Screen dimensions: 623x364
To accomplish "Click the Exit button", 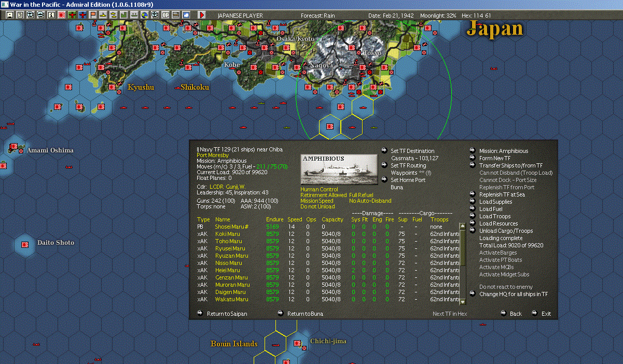I will [x=546, y=314].
